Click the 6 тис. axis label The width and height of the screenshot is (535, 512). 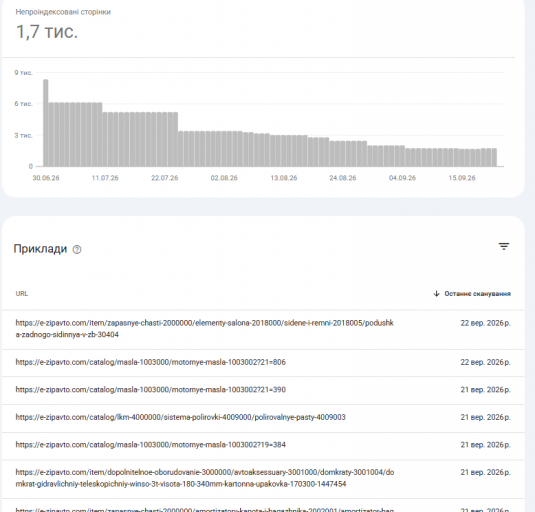[x=23, y=104]
